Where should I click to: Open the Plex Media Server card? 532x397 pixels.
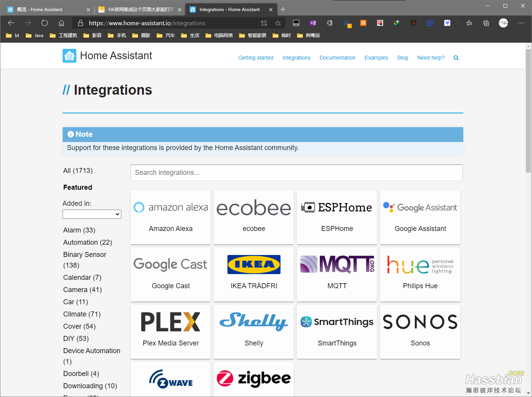click(171, 332)
